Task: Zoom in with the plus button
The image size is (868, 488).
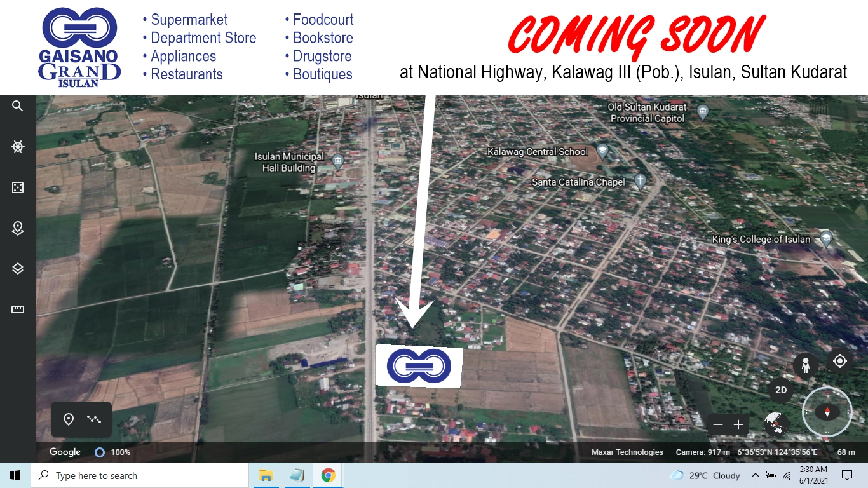Action: pyautogui.click(x=738, y=424)
